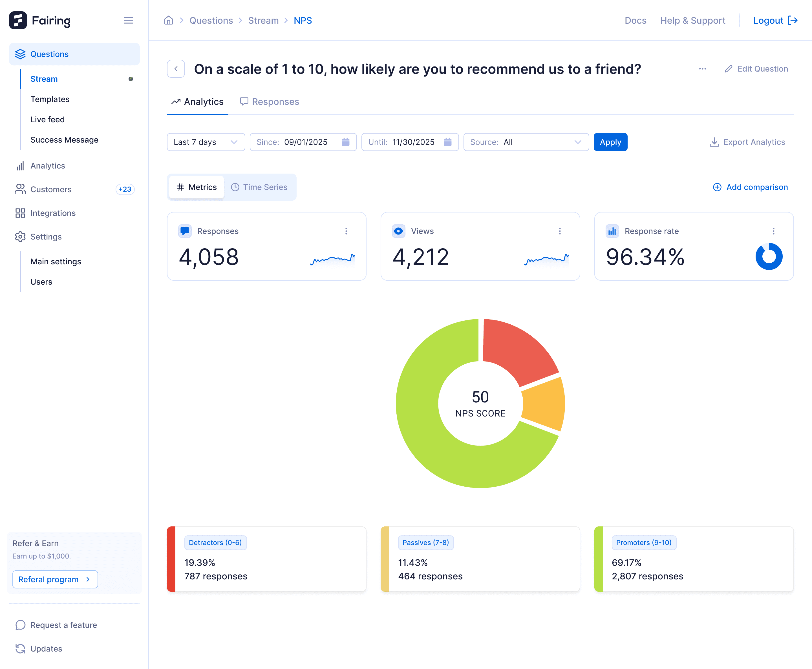Open the three-dot menu near Edit Question
Screen dimensions: 812x669
tap(703, 69)
